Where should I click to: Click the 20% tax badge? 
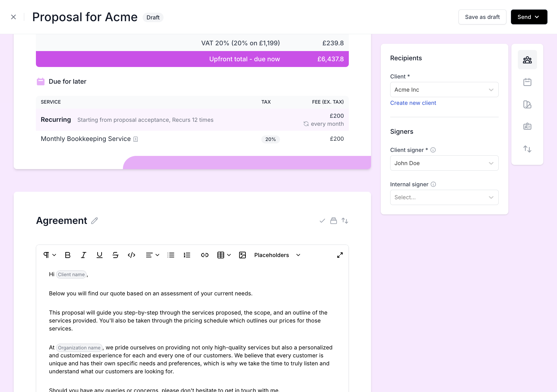click(271, 139)
